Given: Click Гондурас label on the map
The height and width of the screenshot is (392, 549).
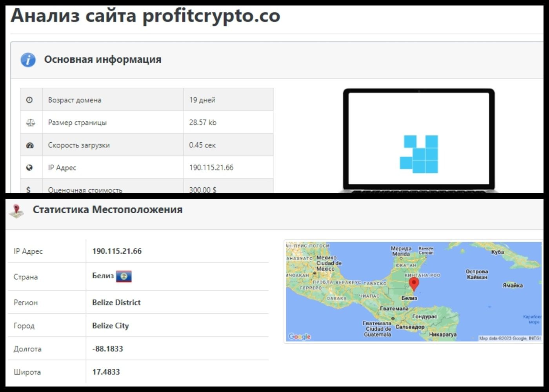Looking at the screenshot, I should [x=425, y=316].
